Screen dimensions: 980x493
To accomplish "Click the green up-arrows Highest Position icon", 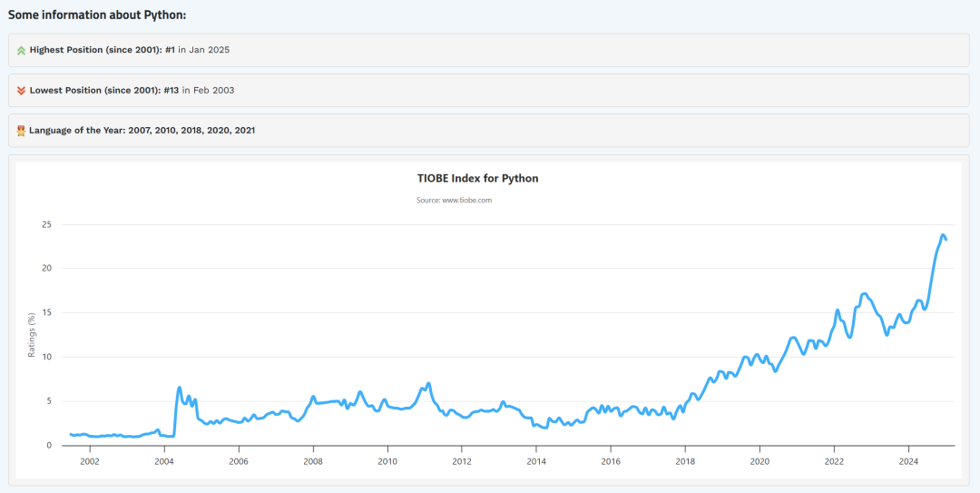I will tap(21, 50).
